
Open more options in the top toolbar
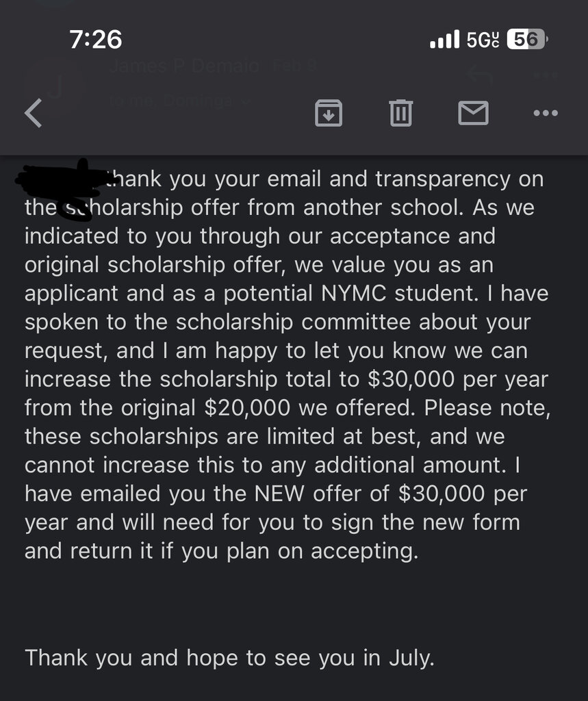(546, 113)
